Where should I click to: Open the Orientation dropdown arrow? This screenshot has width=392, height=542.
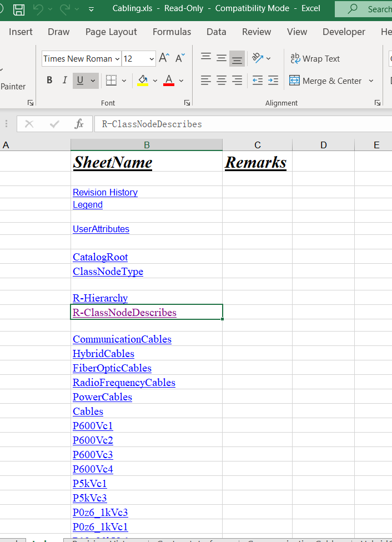269,58
